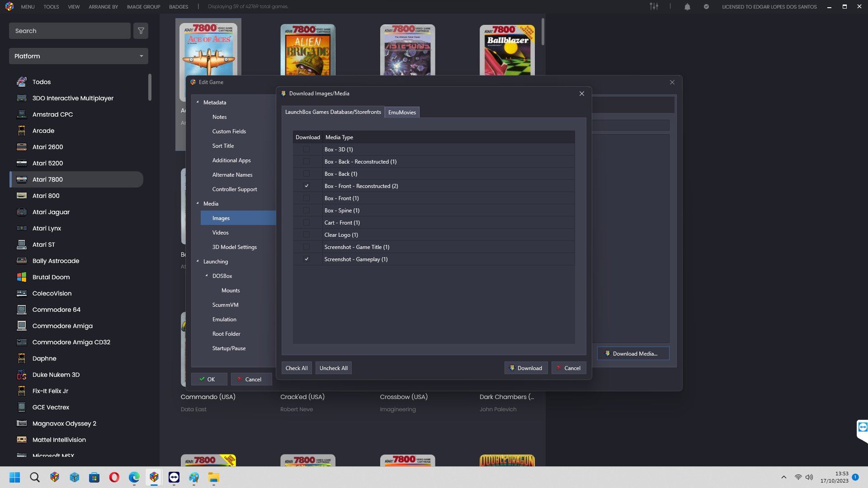Click the Download Media... button
868x488 pixels.
[x=633, y=353]
